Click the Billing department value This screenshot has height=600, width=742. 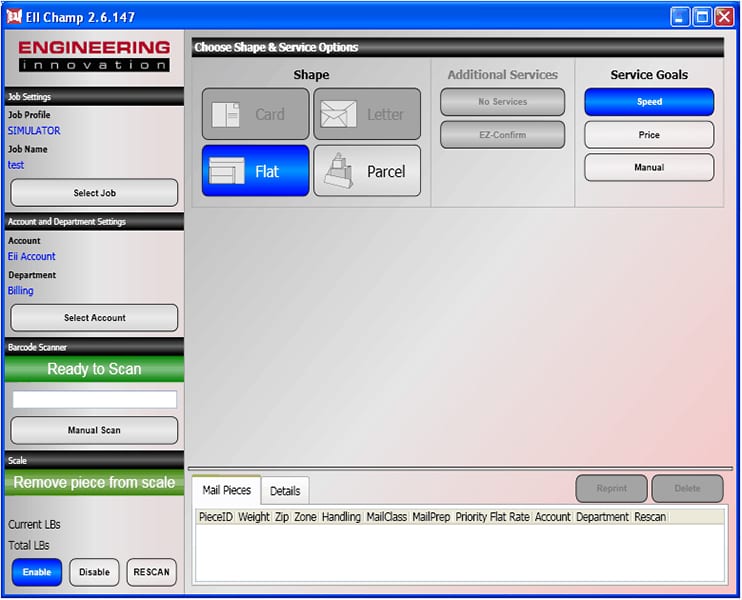pos(20,291)
